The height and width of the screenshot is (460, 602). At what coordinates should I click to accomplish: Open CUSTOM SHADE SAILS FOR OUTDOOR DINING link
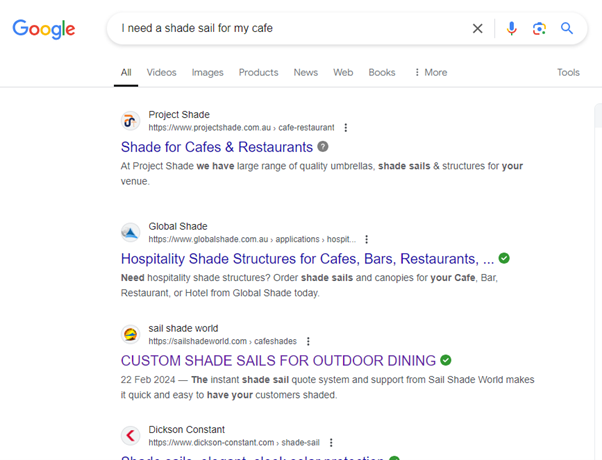coord(278,361)
